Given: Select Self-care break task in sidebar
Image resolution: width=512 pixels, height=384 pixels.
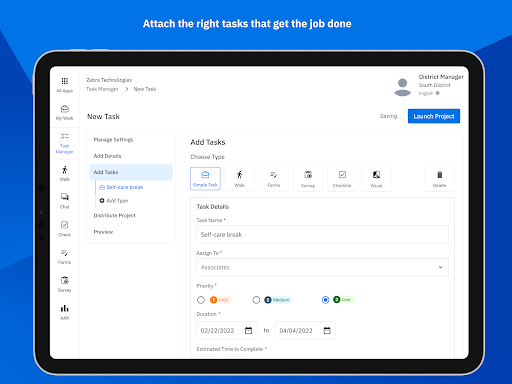Looking at the screenshot, I should pos(121,187).
